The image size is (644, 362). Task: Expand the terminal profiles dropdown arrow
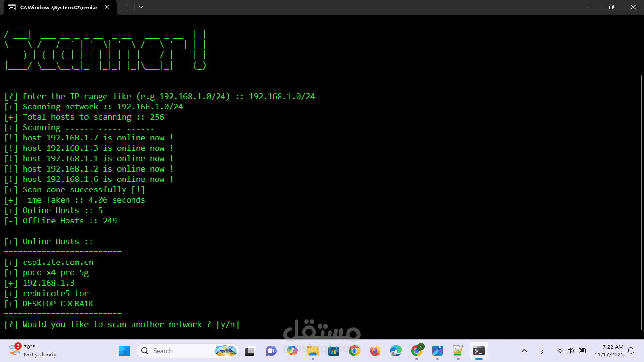pyautogui.click(x=141, y=7)
